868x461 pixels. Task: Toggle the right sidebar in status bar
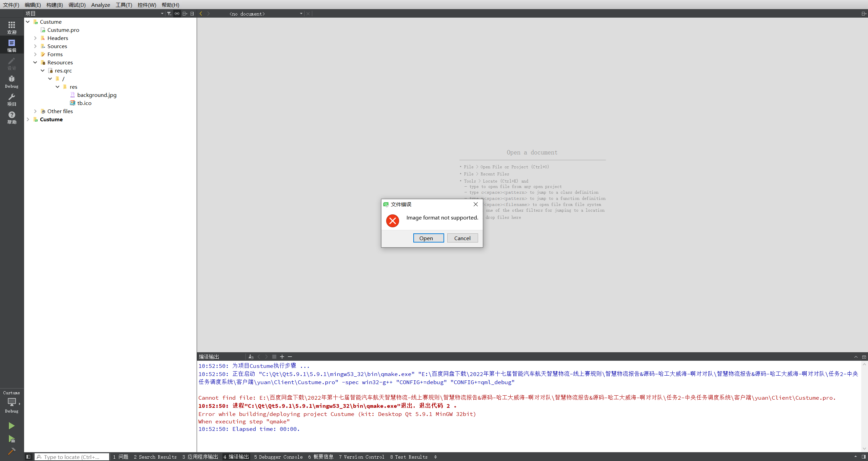[864, 457]
